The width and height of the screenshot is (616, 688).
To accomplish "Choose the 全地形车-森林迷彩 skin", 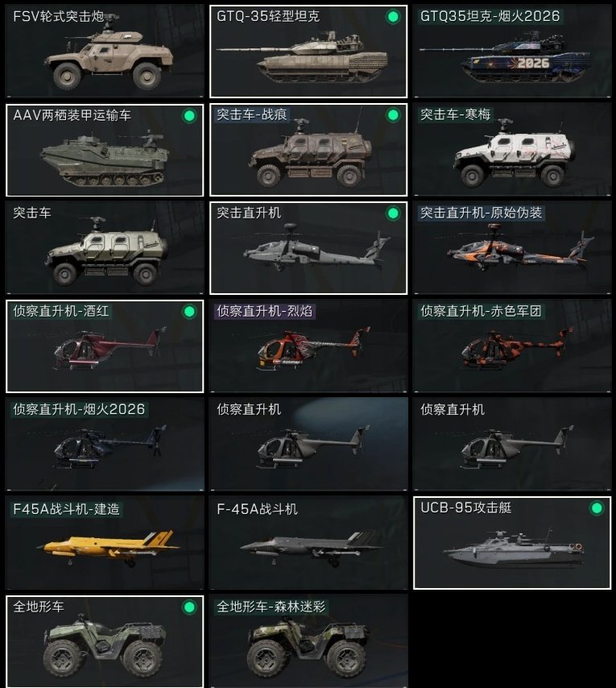I will pyautogui.click(x=308, y=641).
